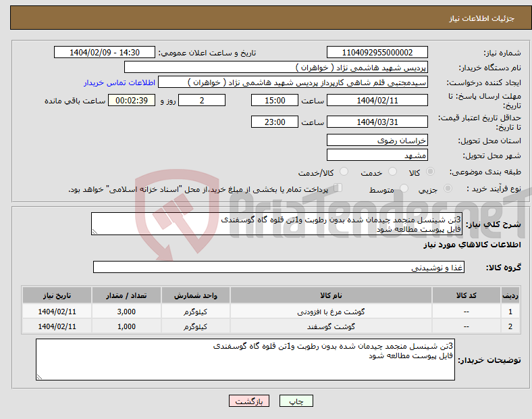532x419 pixels.
Task: Click the کیلوگرم unit cell in row 1
Action: [195, 312]
